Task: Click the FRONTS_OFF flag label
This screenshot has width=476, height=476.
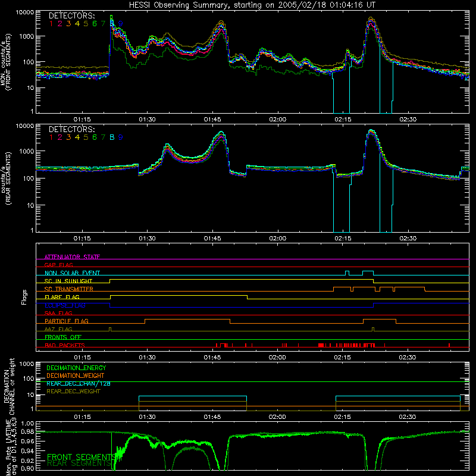Action: point(63,337)
